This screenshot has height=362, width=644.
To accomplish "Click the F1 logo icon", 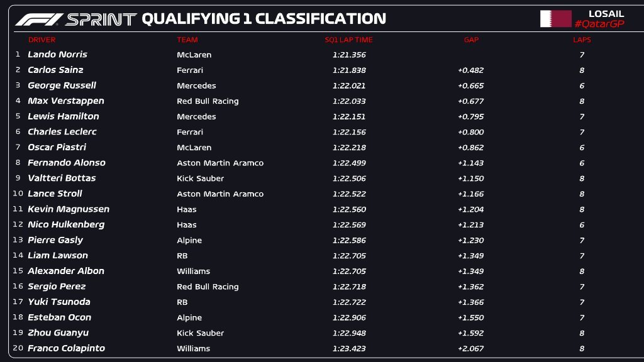I will pos(38,19).
